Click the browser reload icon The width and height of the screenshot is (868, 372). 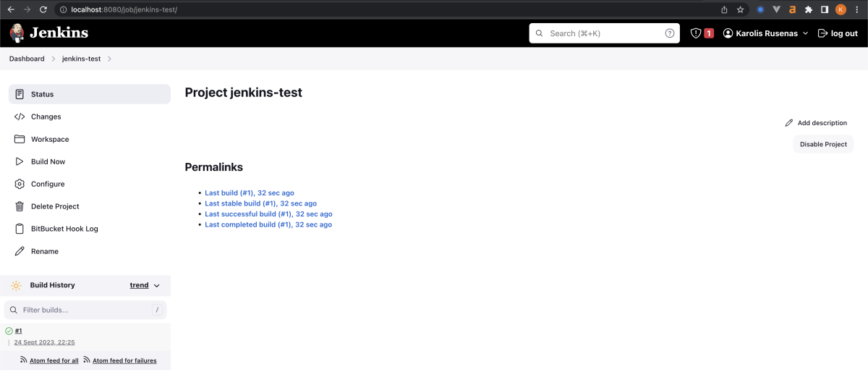click(x=43, y=9)
